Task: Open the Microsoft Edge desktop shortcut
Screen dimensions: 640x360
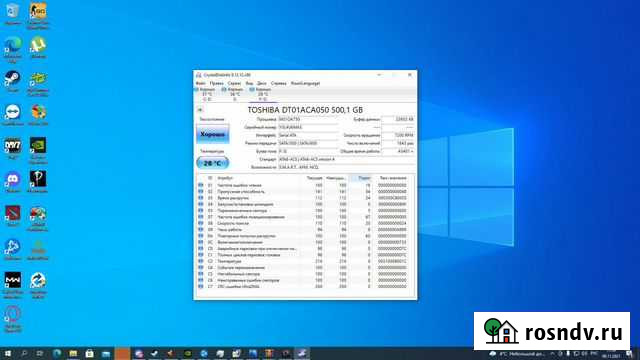Action: 13,49
